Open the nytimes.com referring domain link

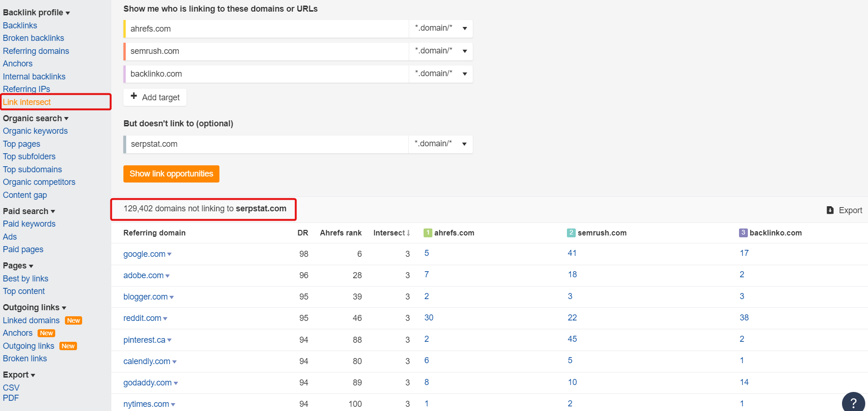pos(146,404)
